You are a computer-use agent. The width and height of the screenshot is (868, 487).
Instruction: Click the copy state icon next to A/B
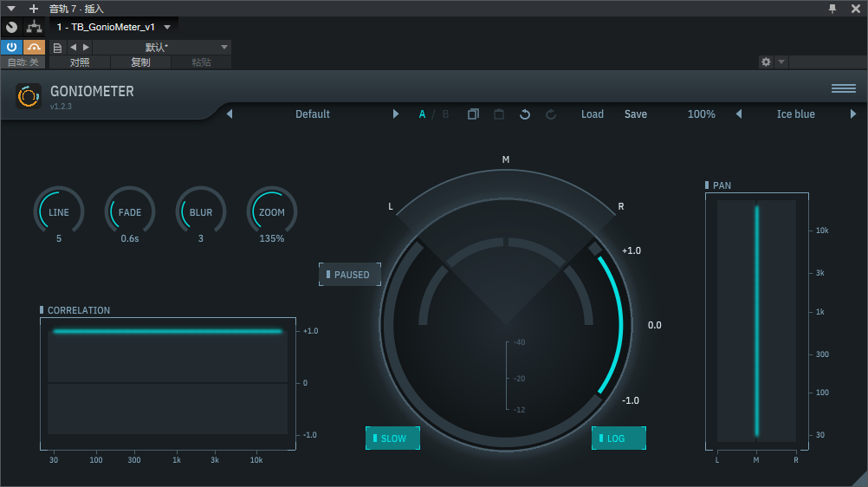tap(473, 114)
